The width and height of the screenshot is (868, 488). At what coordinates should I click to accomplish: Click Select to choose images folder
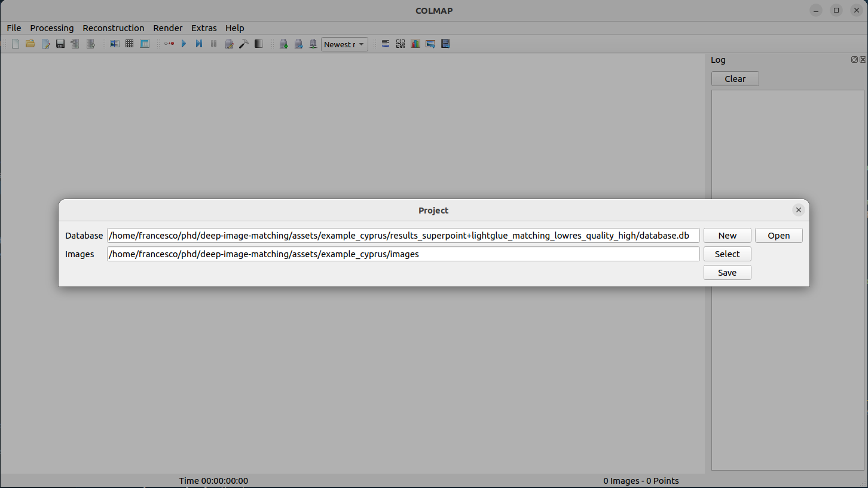[728, 254]
